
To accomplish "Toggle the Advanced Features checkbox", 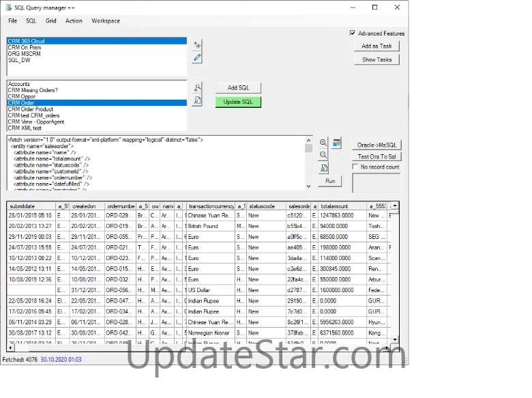I will pyautogui.click(x=353, y=33).
